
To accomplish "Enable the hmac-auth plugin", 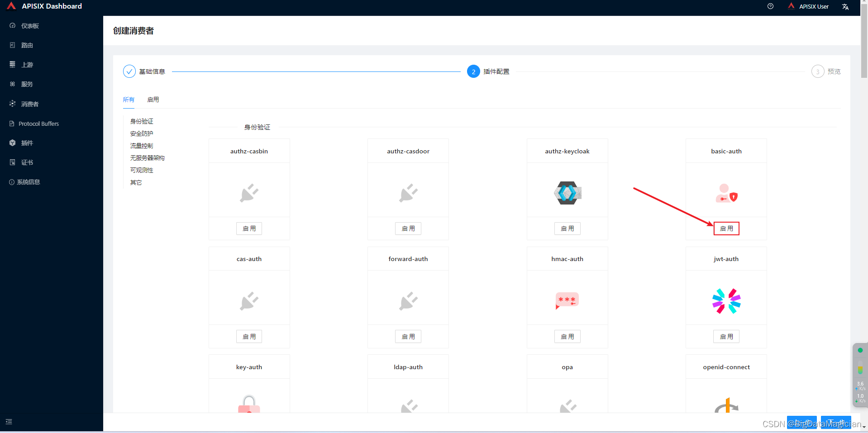I will (568, 337).
